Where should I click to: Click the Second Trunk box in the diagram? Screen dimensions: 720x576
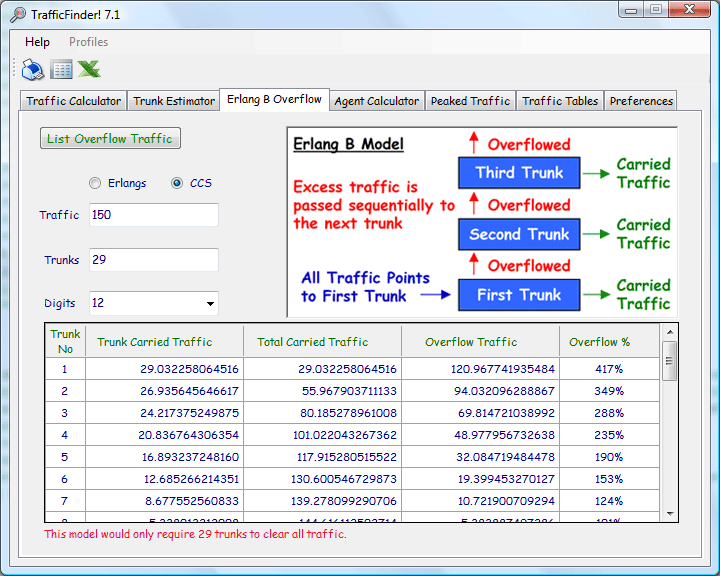pyautogui.click(x=519, y=234)
